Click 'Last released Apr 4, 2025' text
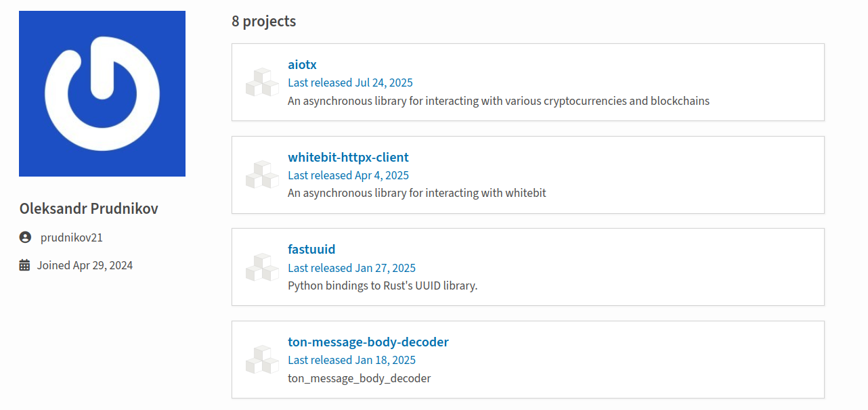 point(348,175)
